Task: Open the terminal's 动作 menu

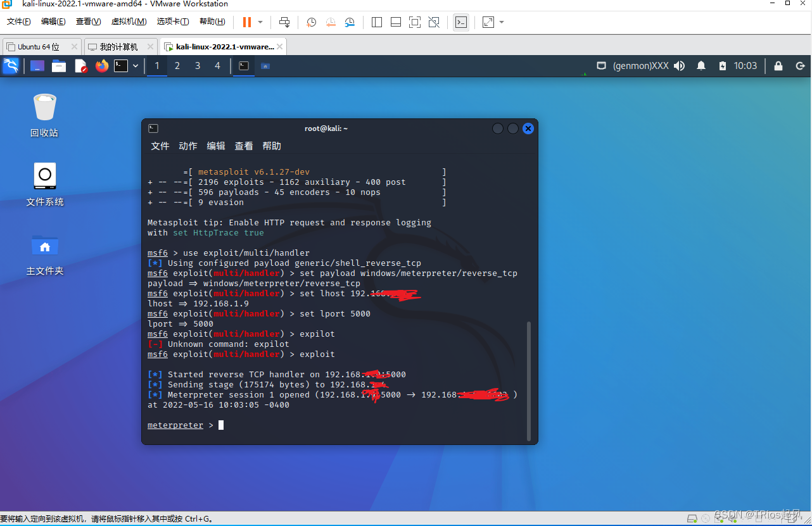Action: (188, 146)
